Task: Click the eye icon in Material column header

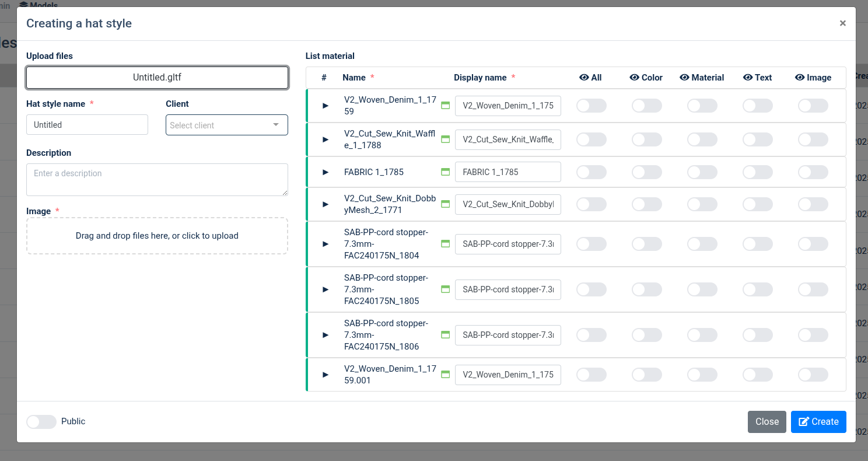Action: (x=684, y=78)
